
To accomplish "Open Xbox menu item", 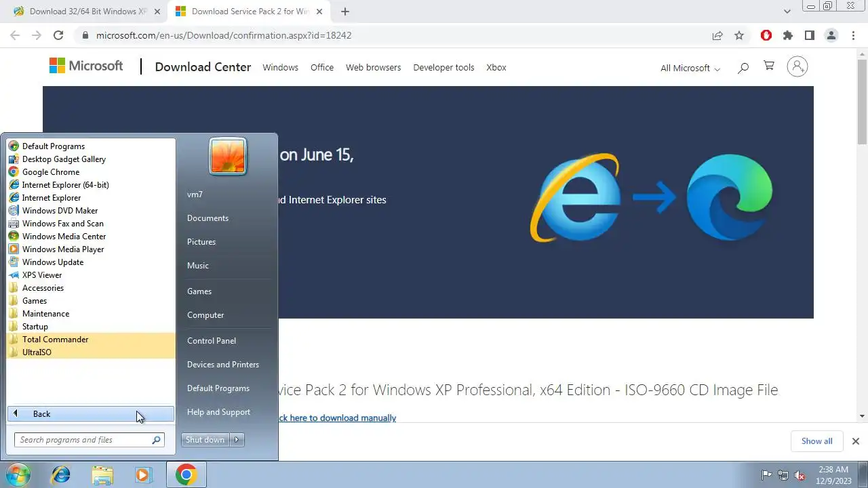I will [496, 67].
